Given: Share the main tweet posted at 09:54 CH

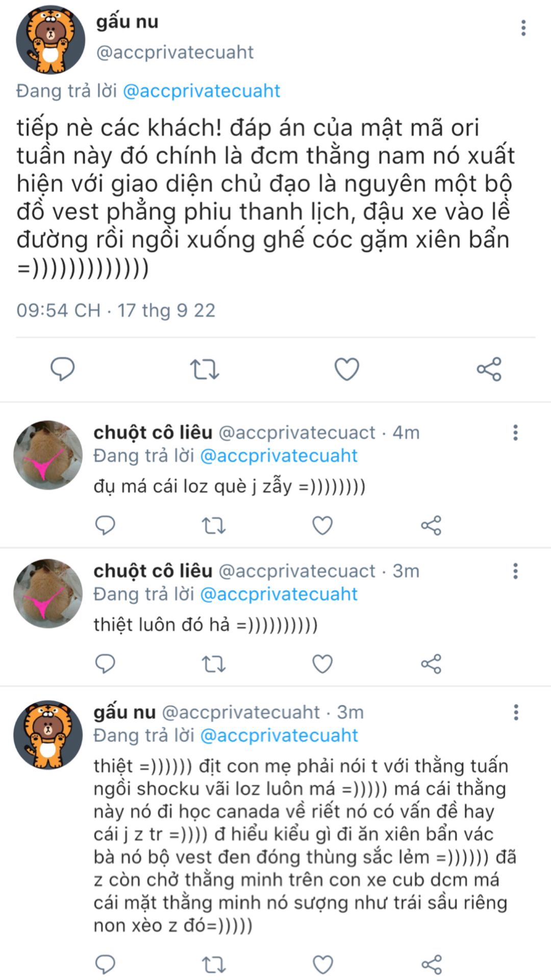Looking at the screenshot, I should click(x=489, y=369).
